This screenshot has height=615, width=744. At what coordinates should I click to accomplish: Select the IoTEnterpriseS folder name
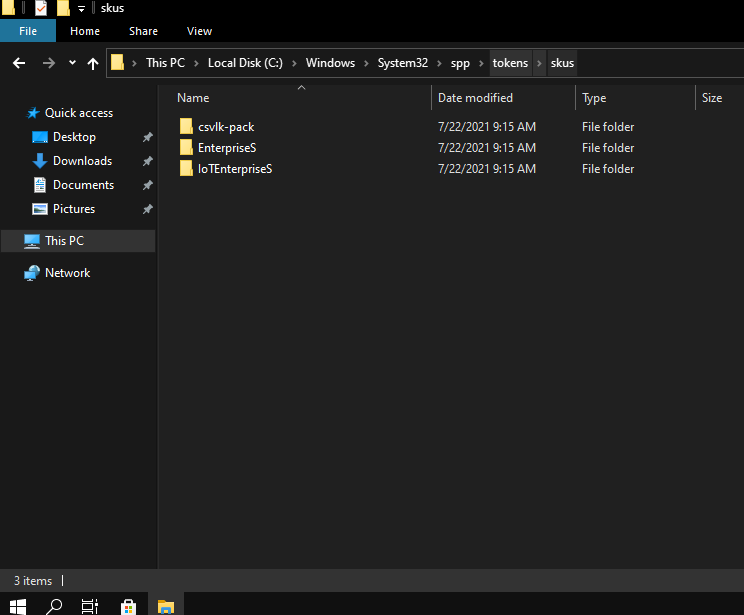pos(235,169)
